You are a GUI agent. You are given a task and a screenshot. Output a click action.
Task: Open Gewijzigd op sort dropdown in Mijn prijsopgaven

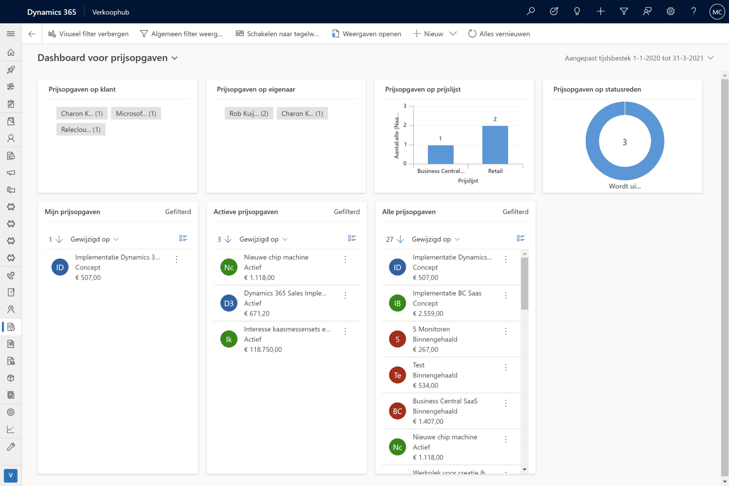tap(94, 239)
